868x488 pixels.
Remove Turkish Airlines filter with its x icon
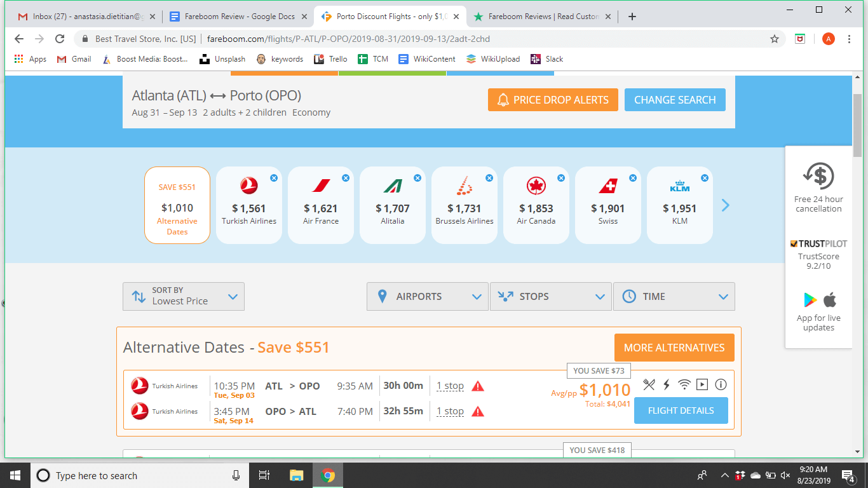(x=274, y=178)
